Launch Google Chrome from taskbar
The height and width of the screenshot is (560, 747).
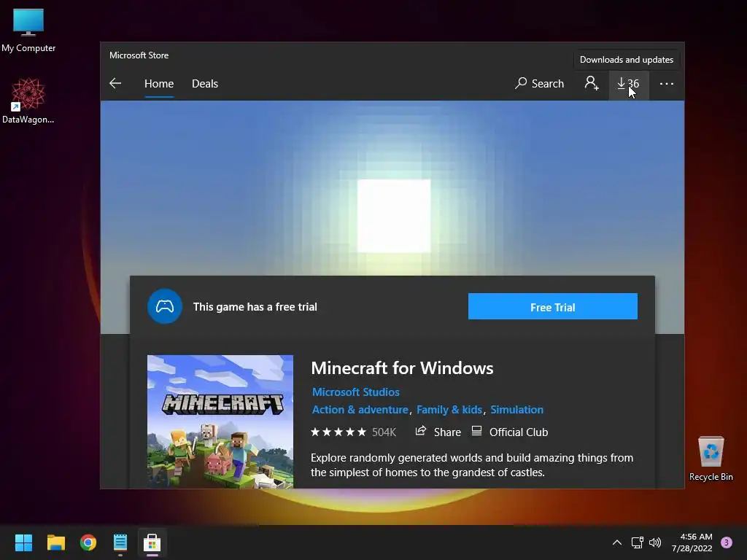click(x=88, y=542)
